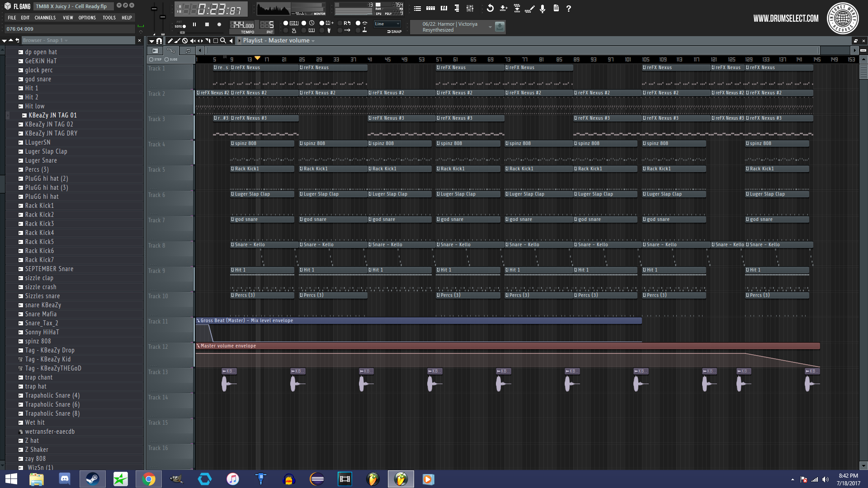This screenshot has height=488, width=868.
Task: Toggle the playlist magnet snap icon
Action: (159, 41)
